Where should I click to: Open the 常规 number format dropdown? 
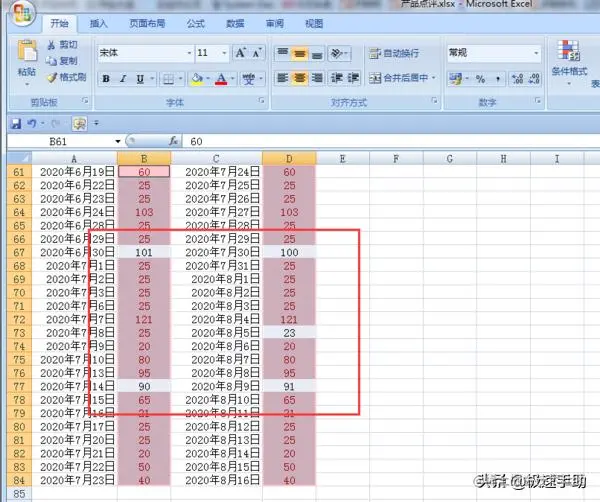[536, 53]
